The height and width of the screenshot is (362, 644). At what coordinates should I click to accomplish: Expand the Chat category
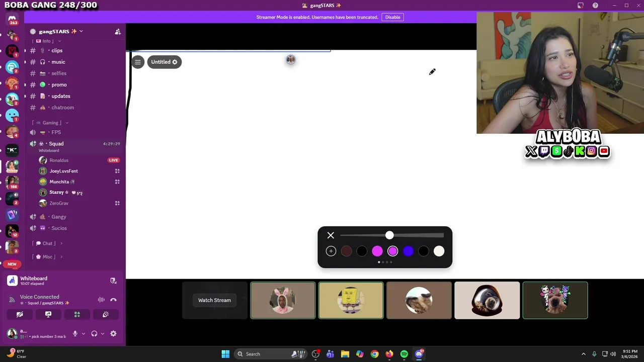click(48, 243)
